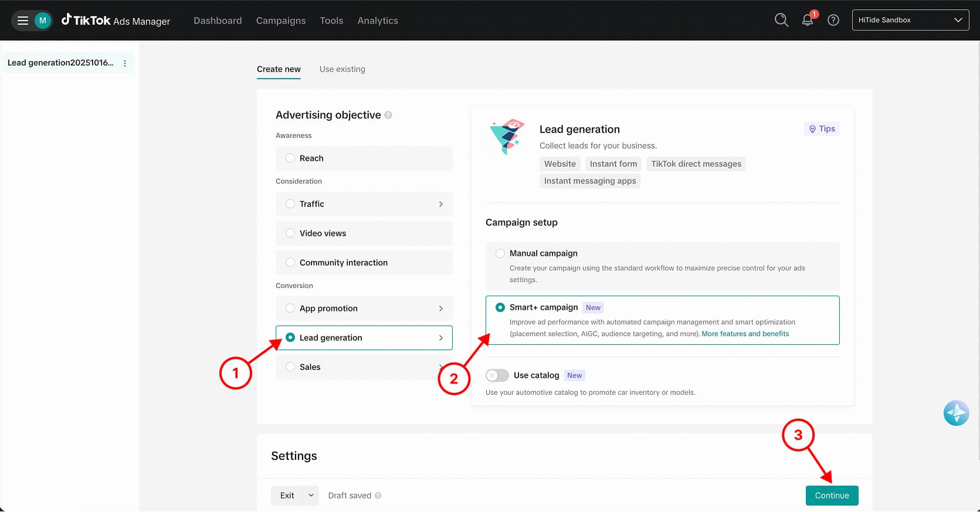Click the Tips button
Viewport: 980px width, 512px height.
point(821,129)
